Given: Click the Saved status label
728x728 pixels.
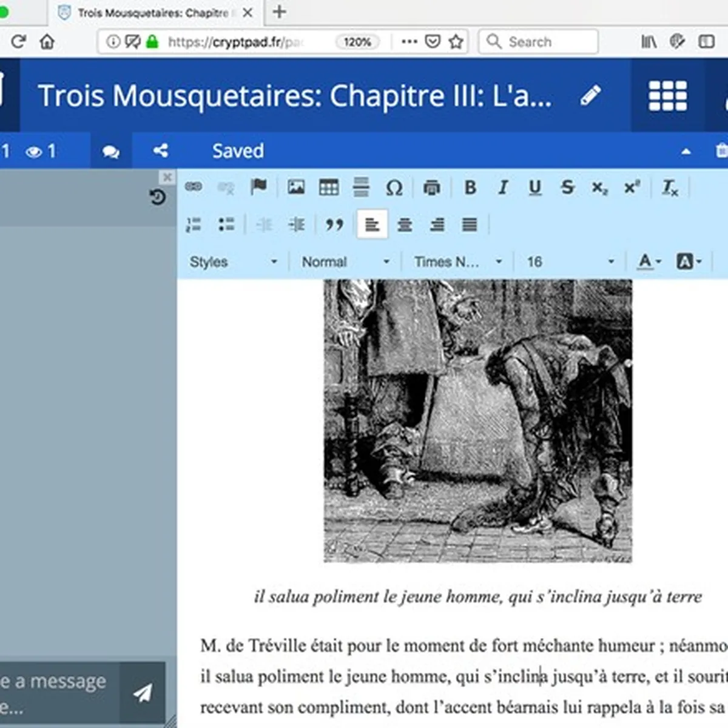Looking at the screenshot, I should coord(238,150).
